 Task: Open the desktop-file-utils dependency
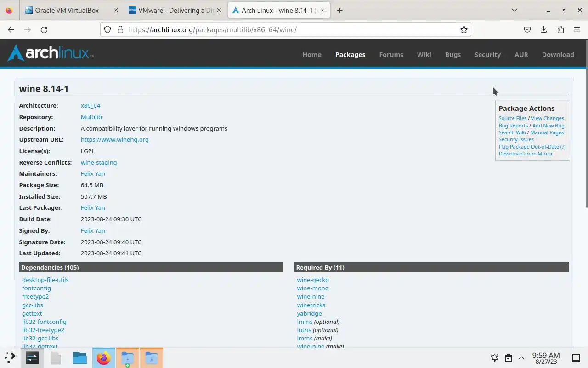(45, 280)
